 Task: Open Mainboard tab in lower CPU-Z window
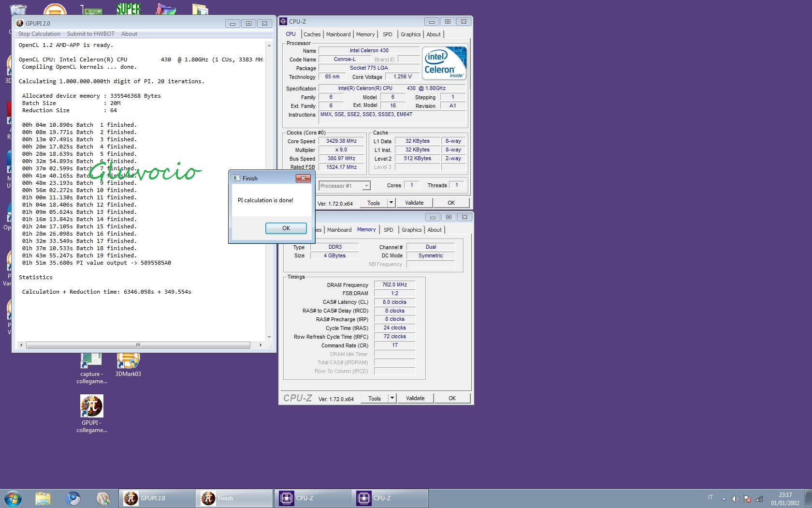(x=339, y=230)
